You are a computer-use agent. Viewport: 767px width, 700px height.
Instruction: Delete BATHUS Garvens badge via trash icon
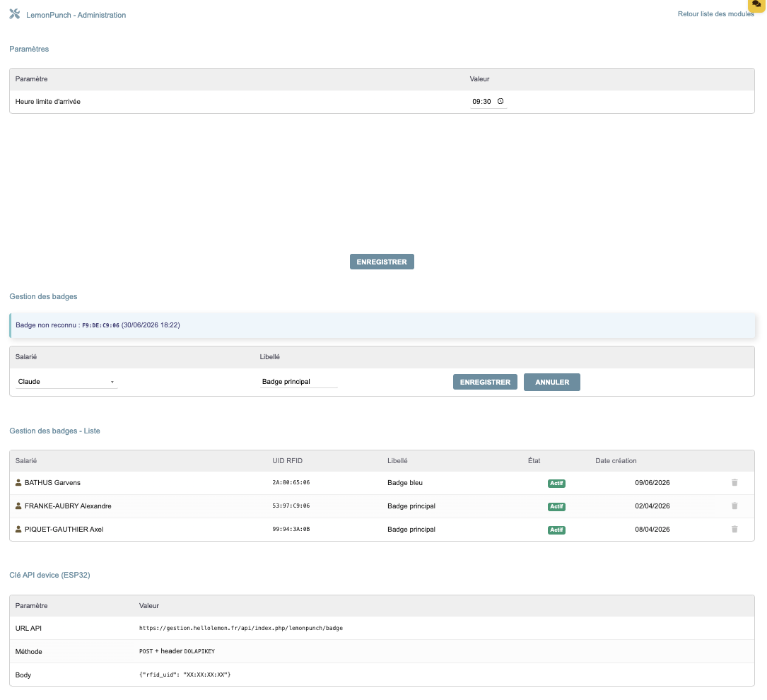click(734, 482)
